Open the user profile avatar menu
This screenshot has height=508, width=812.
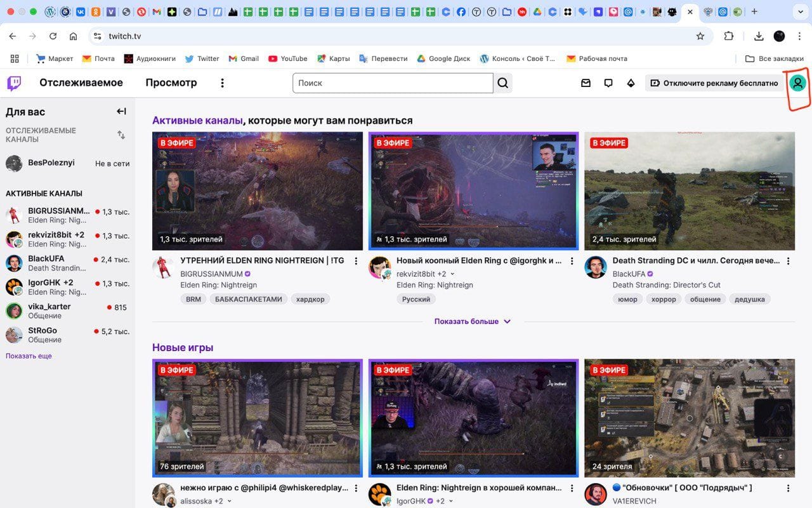(797, 83)
